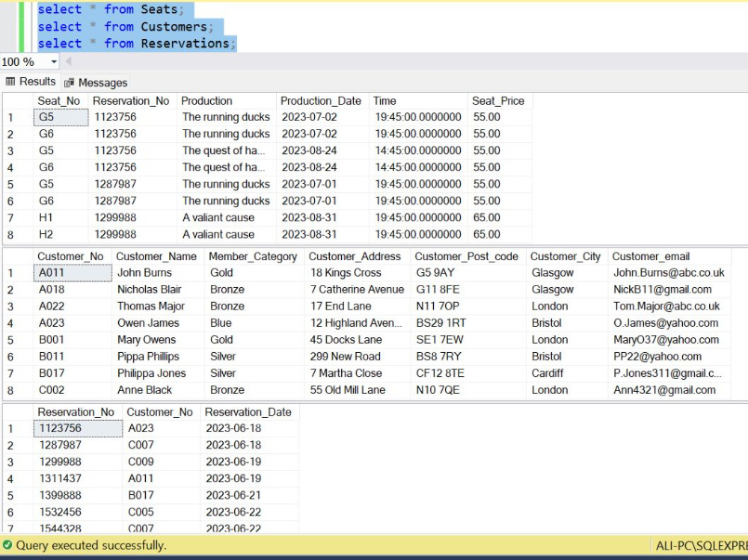748x560 pixels.
Task: Click the 2023-07-02 date in Seats row 1
Action: point(322,117)
